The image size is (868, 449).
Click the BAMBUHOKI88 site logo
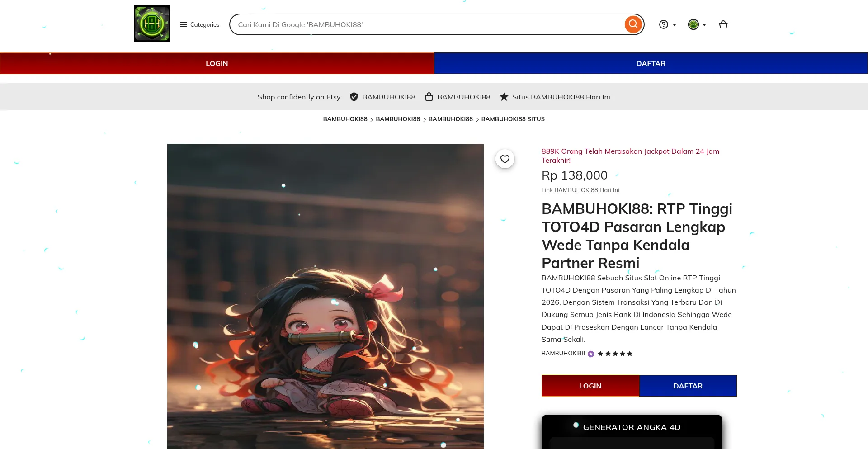tap(152, 24)
